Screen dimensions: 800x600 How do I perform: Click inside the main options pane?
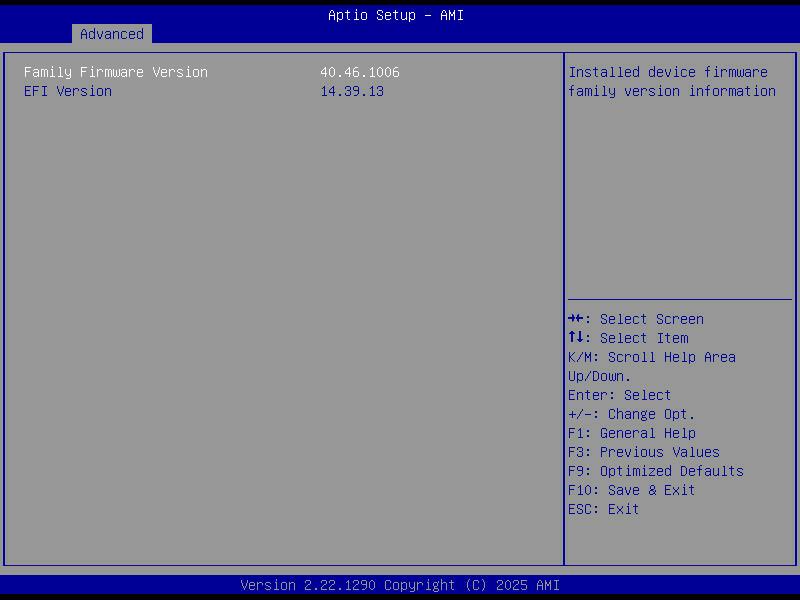282,300
